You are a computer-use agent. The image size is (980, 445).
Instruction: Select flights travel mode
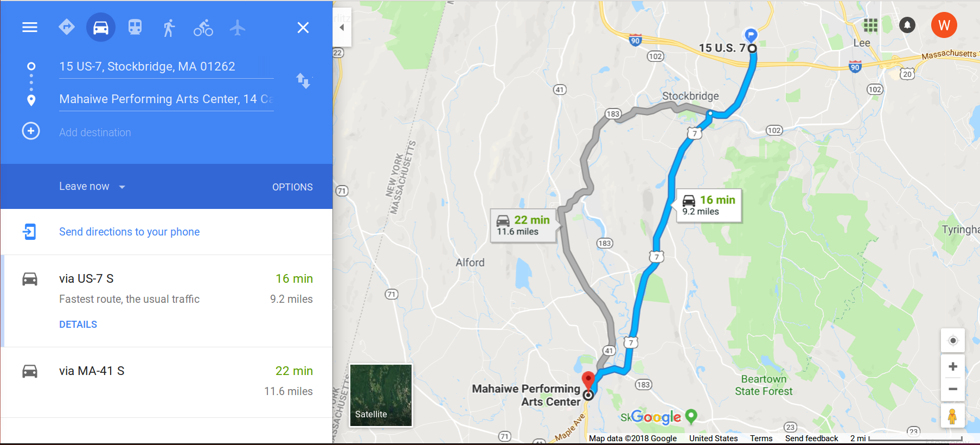point(238,27)
